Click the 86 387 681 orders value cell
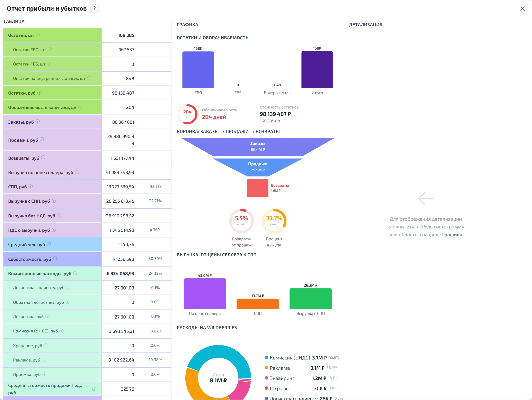532x400 pixels. (123, 122)
